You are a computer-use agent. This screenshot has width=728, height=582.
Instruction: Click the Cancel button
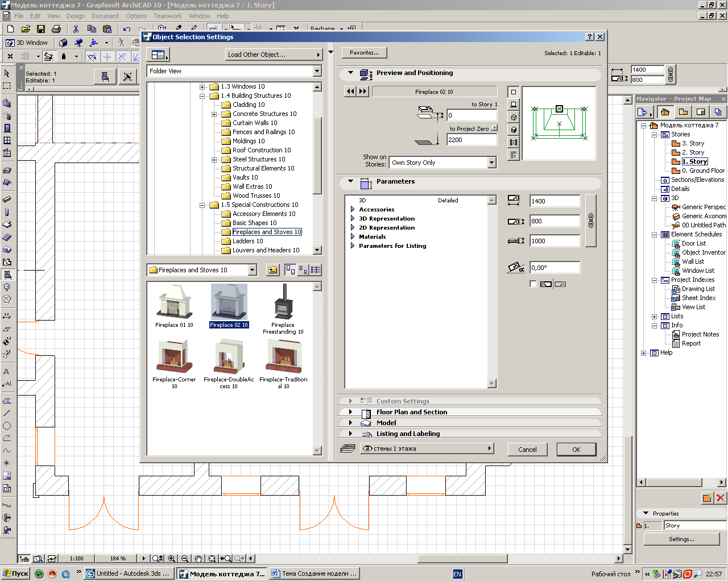pyautogui.click(x=527, y=449)
